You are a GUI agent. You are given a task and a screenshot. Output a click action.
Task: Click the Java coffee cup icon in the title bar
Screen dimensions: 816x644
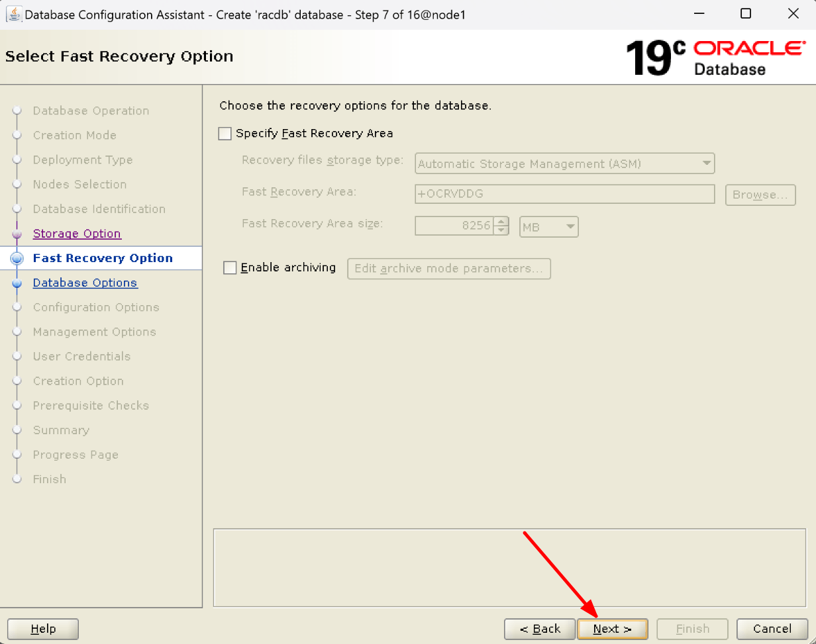coord(14,13)
